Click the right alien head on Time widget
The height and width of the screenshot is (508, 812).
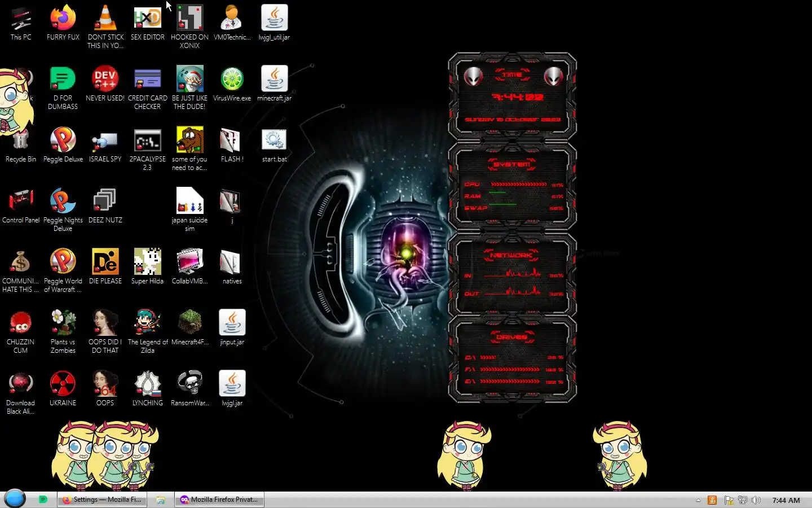click(x=553, y=76)
